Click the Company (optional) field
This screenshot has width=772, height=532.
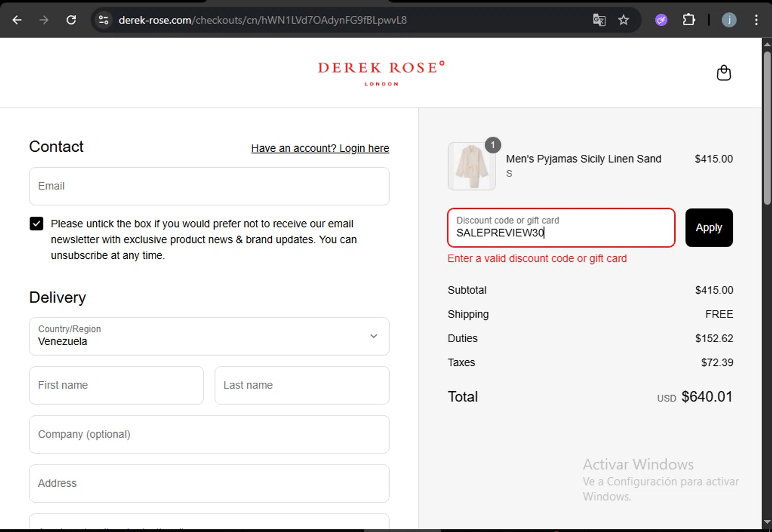coord(209,434)
